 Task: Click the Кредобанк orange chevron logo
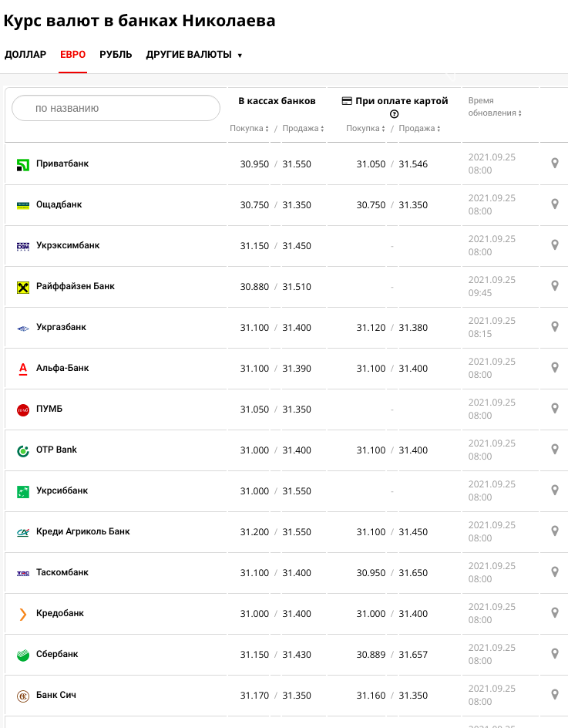click(23, 614)
